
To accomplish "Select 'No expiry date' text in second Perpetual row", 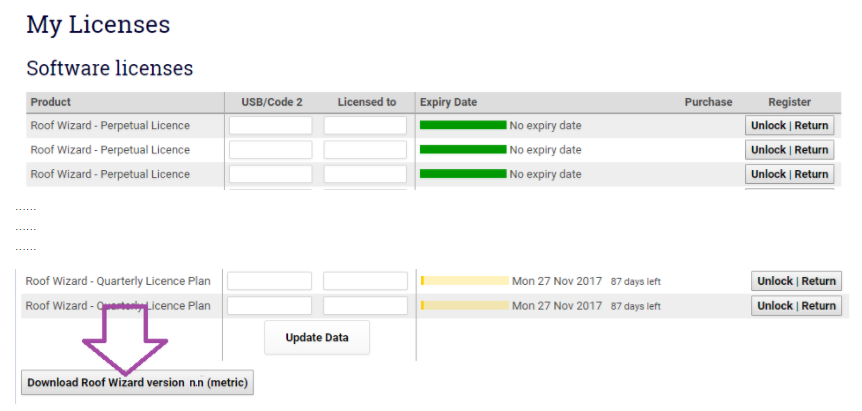I will pos(545,149).
